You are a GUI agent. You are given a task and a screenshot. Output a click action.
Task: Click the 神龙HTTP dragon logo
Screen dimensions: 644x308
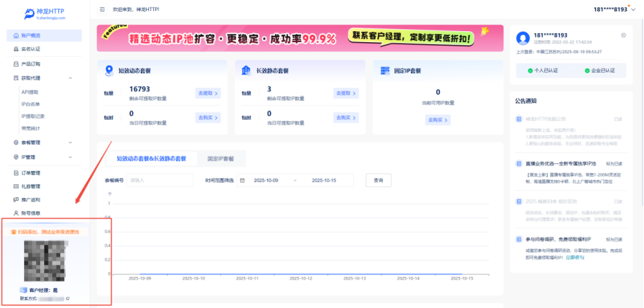pos(28,14)
